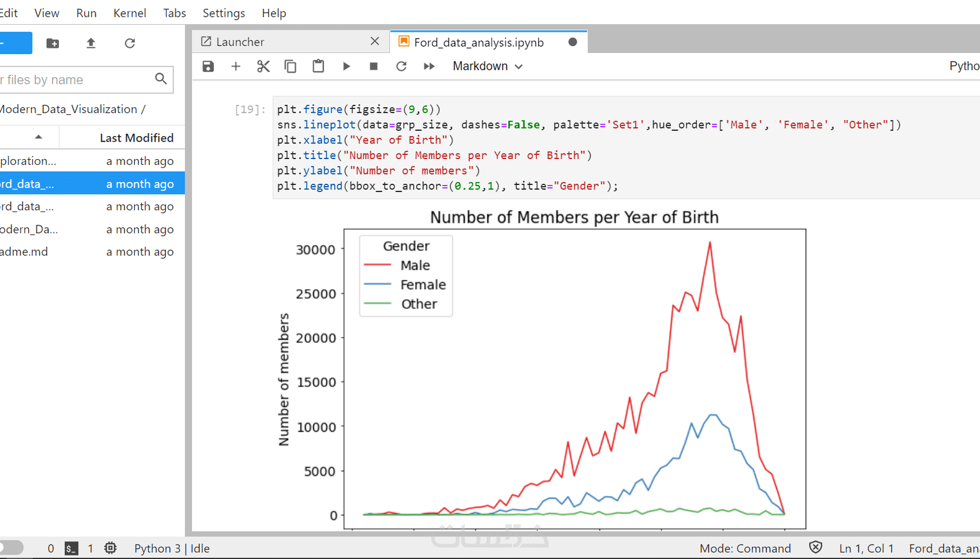Paste cell from the clipboard
This screenshot has height=559, width=980.
coord(318,66)
